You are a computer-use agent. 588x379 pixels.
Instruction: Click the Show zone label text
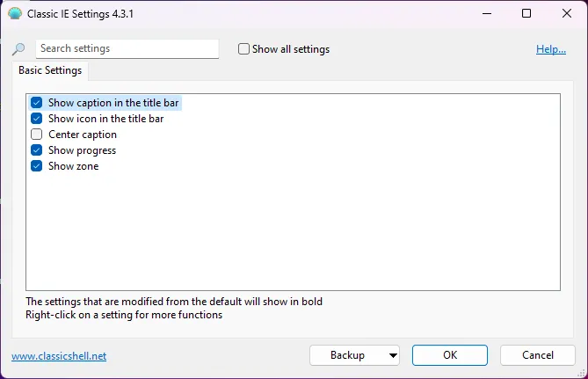pyautogui.click(x=73, y=166)
